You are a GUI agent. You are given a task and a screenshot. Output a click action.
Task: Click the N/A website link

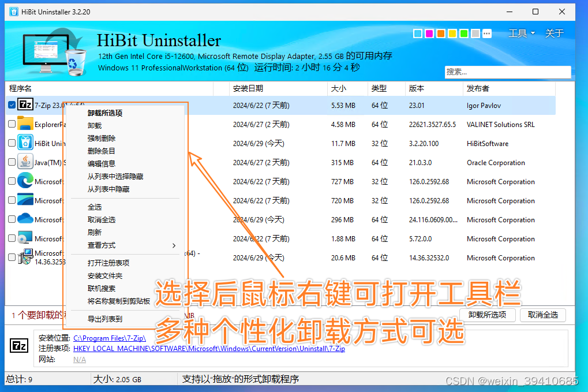pos(80,360)
